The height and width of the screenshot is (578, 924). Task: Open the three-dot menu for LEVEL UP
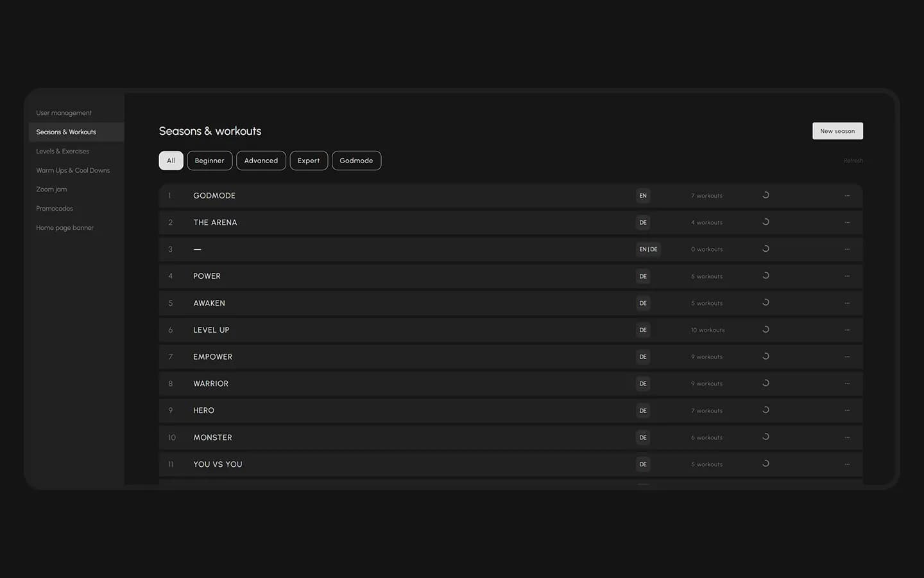(x=847, y=330)
